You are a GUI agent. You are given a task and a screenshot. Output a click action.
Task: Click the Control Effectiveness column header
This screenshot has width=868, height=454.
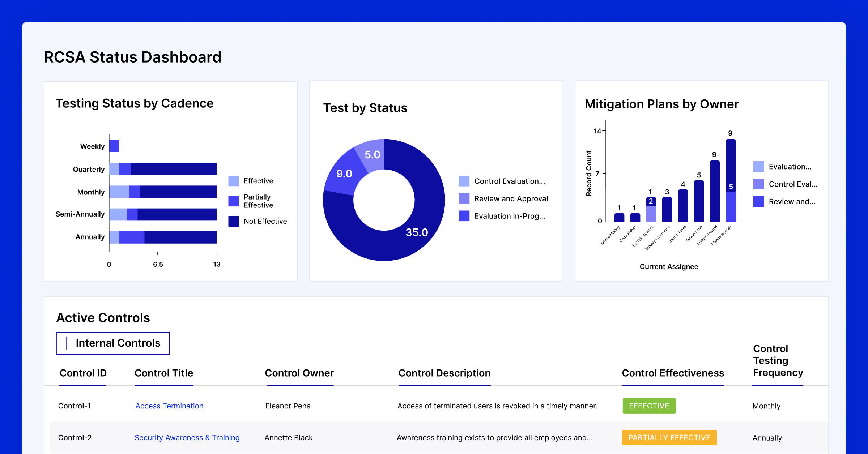pos(673,373)
